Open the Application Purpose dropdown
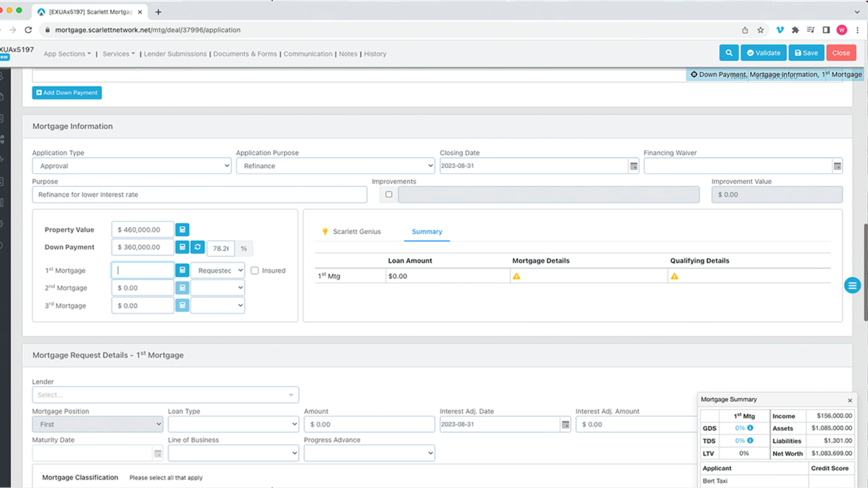The height and width of the screenshot is (488, 868). [335, 166]
